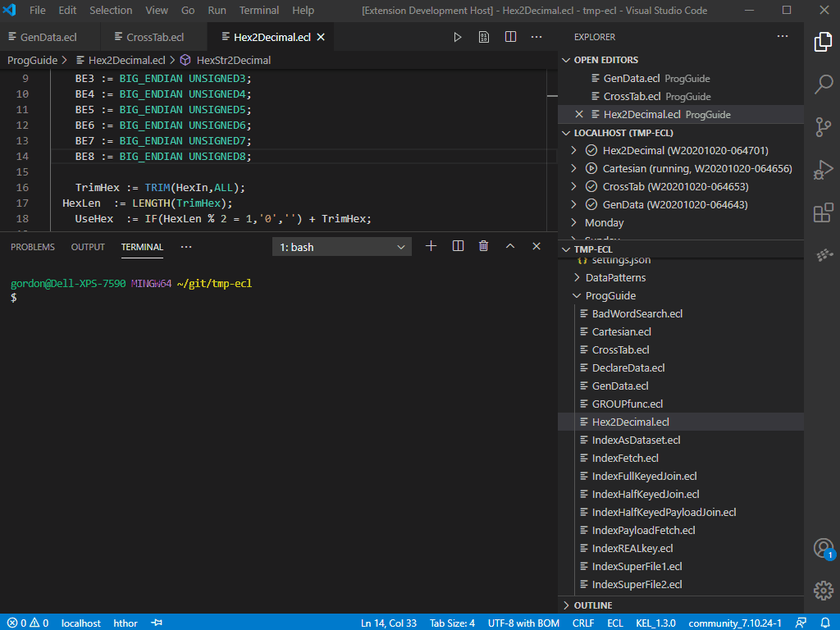The width and height of the screenshot is (840, 630).
Task: Kill the terminal with trash icon
Action: [x=484, y=246]
